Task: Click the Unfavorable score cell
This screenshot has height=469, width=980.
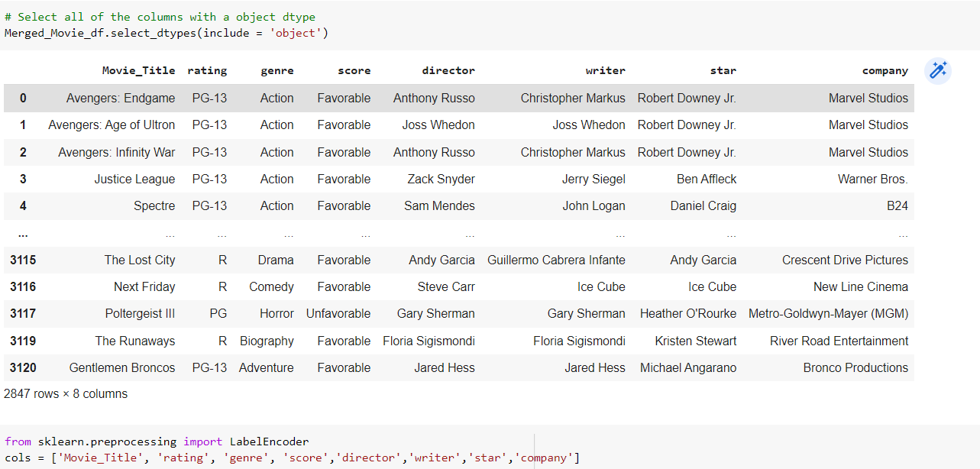Action: pos(338,313)
